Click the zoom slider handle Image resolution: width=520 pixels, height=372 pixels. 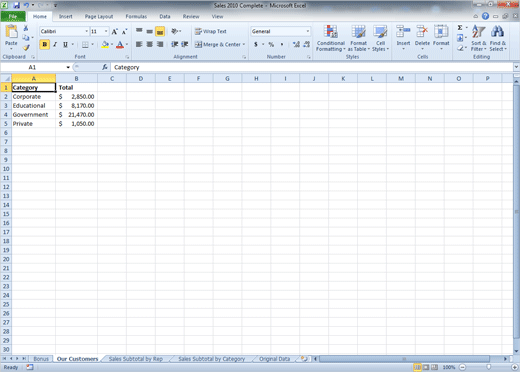(488, 367)
